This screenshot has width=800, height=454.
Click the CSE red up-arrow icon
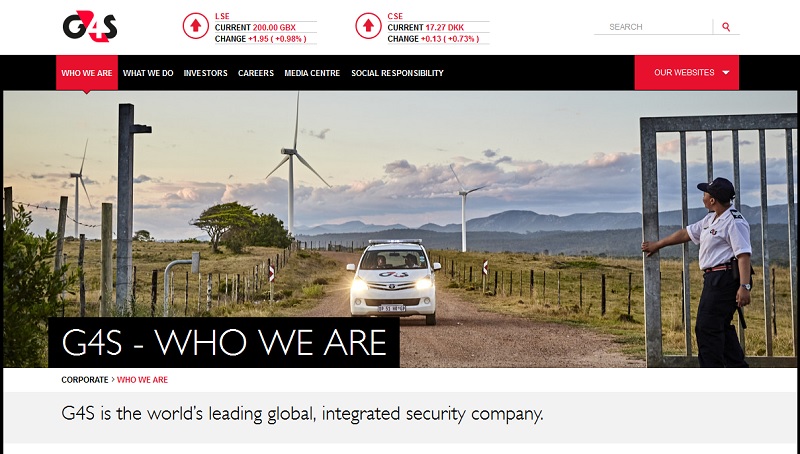[x=368, y=26]
